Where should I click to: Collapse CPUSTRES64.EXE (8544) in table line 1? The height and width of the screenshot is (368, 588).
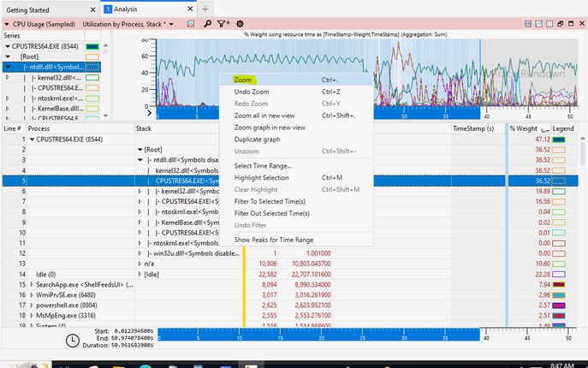point(32,139)
